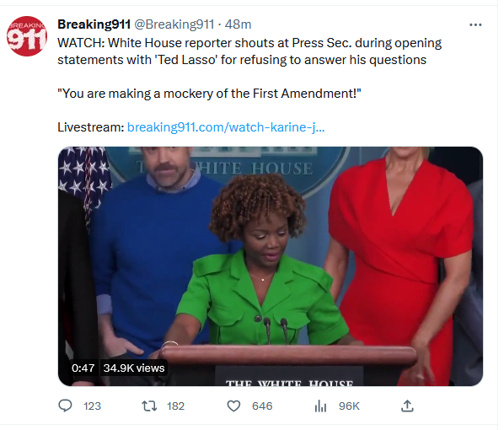Select the 'mockery of the First Amendment' quote
Image resolution: width=504 pixels, height=430 pixels.
(209, 94)
